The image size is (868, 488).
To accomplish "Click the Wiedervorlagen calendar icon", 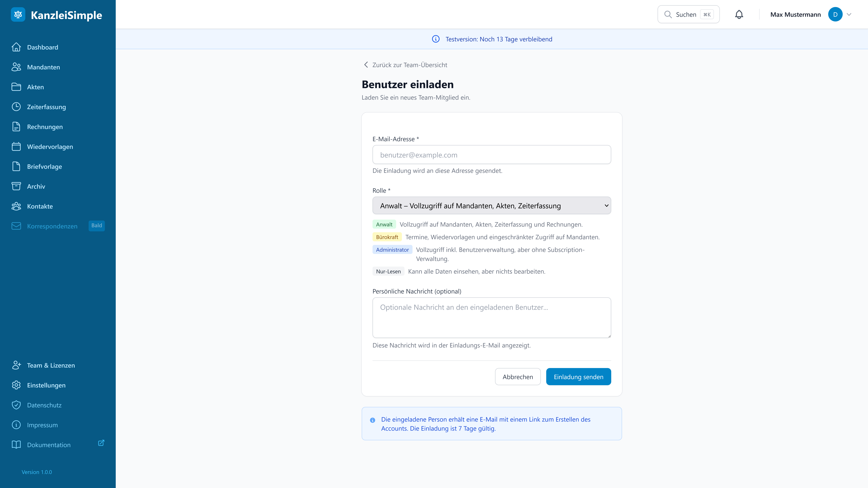I will pos(16,147).
